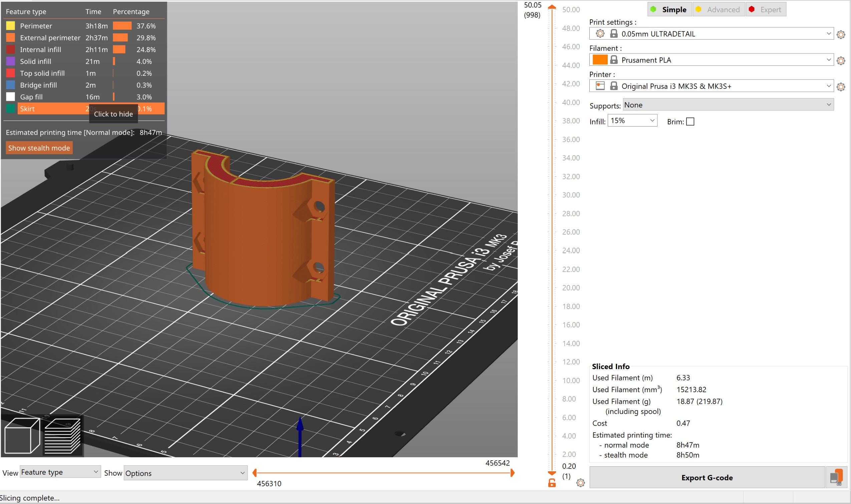This screenshot has width=851, height=504.
Task: Open filament settings gear beside Prusament PLA
Action: coord(840,61)
